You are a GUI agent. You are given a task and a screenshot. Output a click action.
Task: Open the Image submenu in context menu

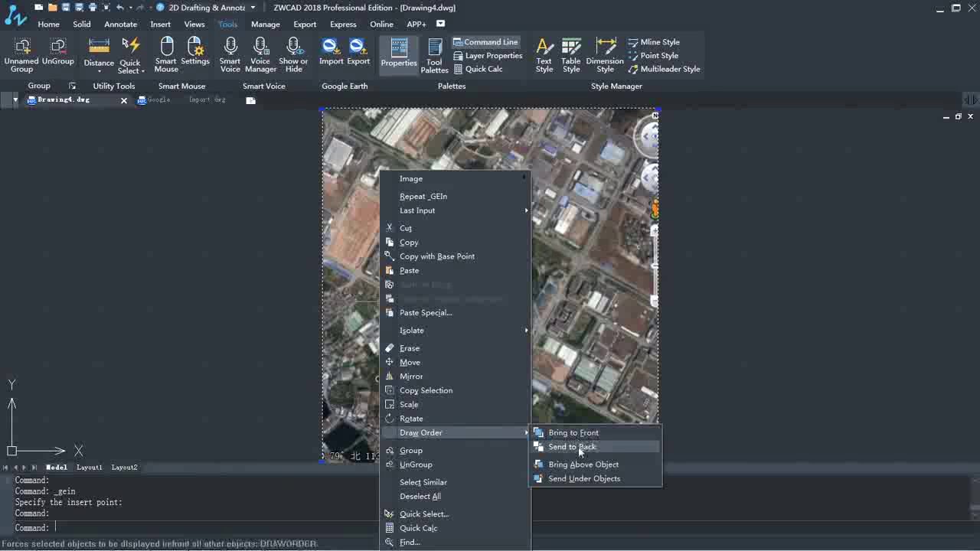pyautogui.click(x=455, y=178)
